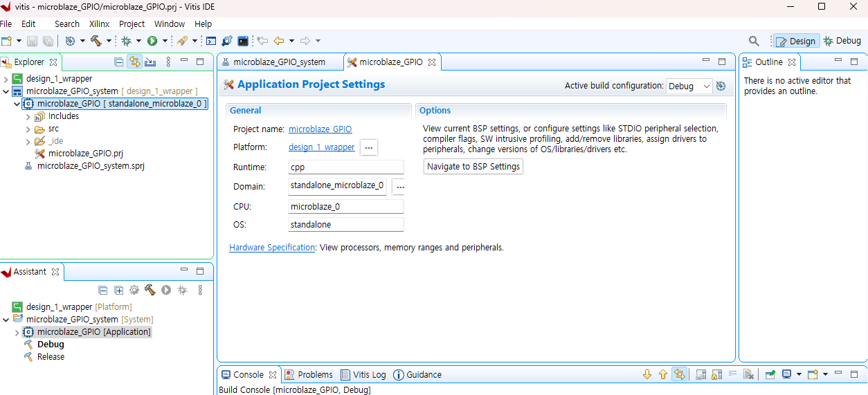The height and width of the screenshot is (395, 868).
Task: Open the File menu
Action: pos(6,24)
